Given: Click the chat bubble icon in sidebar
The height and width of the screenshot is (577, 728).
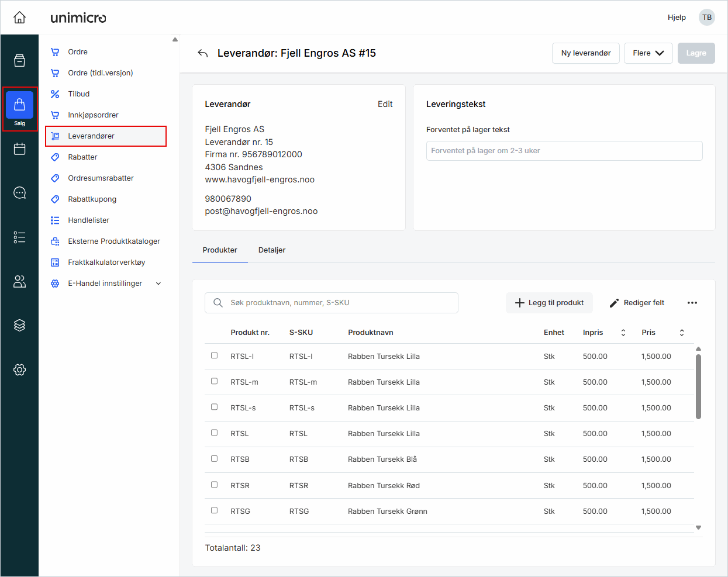Looking at the screenshot, I should click(x=19, y=193).
